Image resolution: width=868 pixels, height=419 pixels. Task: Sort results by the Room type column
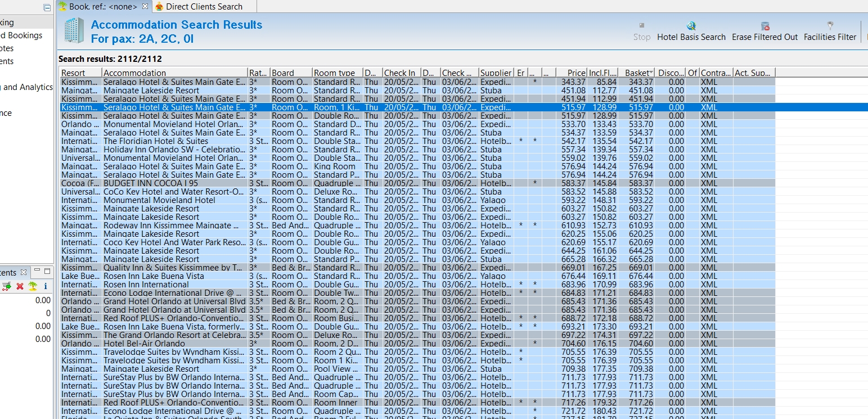click(x=337, y=73)
